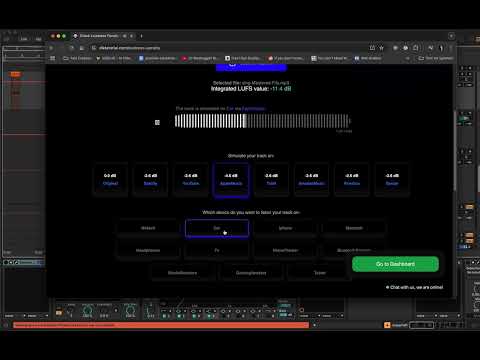The height and width of the screenshot is (360, 480).
Task: Close the active browser tab
Action: pos(132,36)
